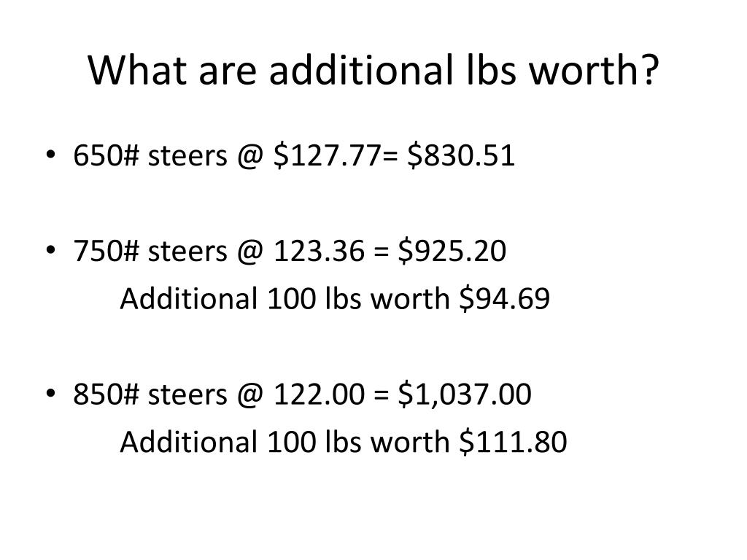
Task: Select the 122.00 price text
Action: [x=319, y=394]
